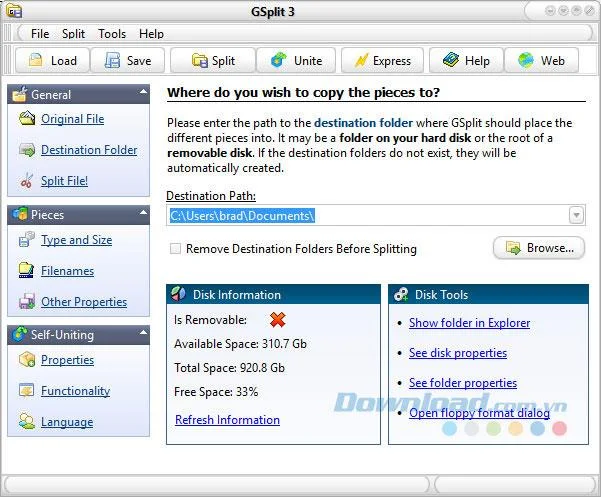
Task: Click the Disk Information pie chart icon
Action: [x=178, y=294]
